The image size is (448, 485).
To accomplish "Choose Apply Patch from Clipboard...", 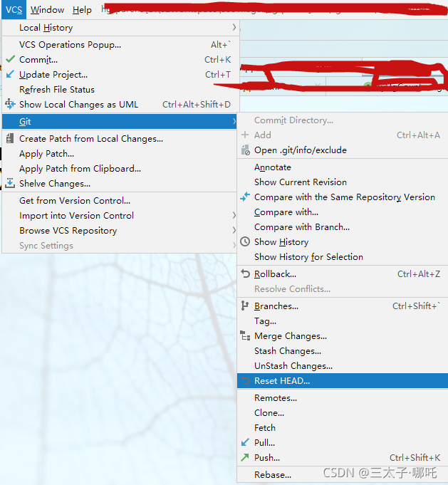I will point(120,168).
